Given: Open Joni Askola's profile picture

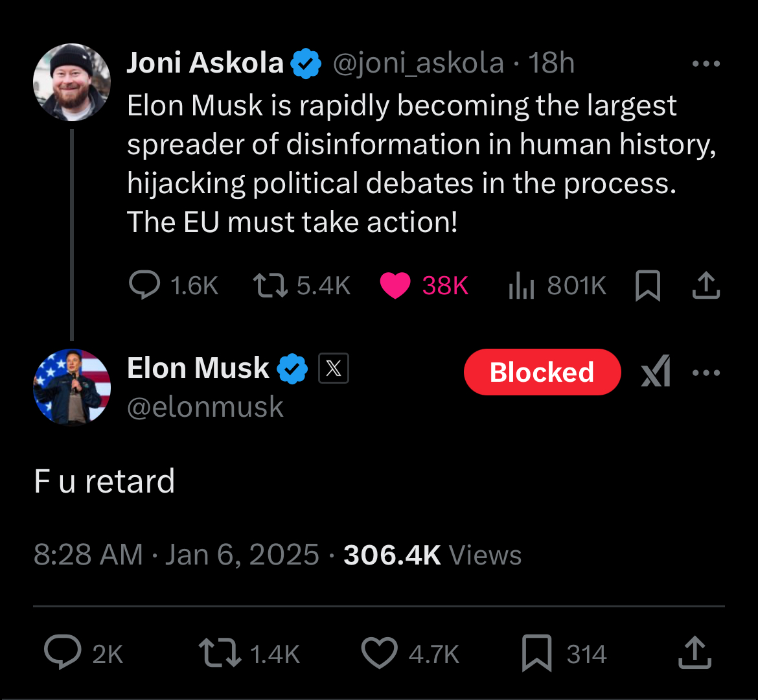Looking at the screenshot, I should [72, 82].
